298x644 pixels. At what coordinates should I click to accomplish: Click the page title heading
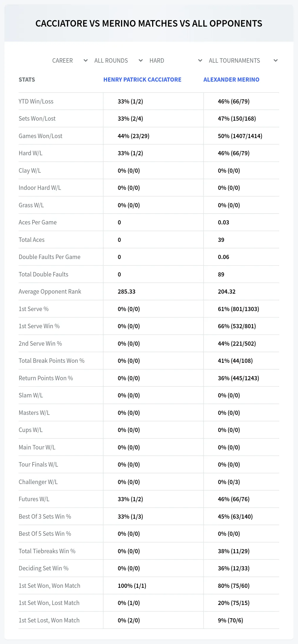coord(149,23)
